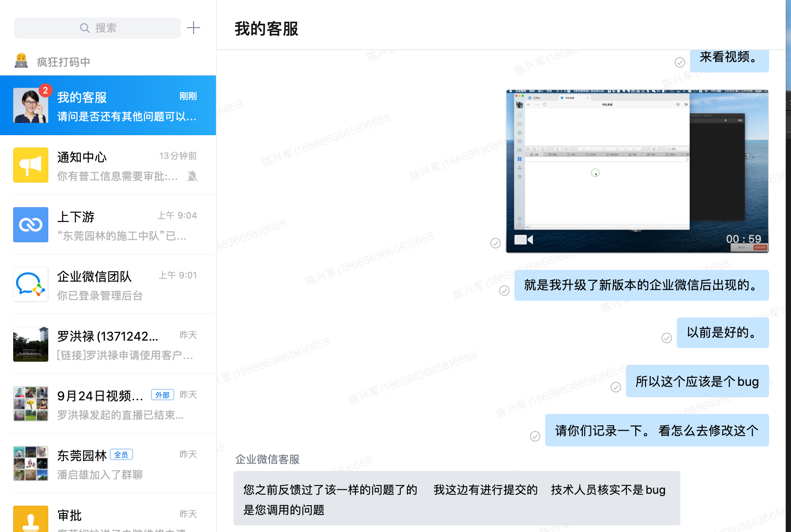The image size is (791, 532).
Task: Click the sent check beside the video message
Action: pos(496,243)
